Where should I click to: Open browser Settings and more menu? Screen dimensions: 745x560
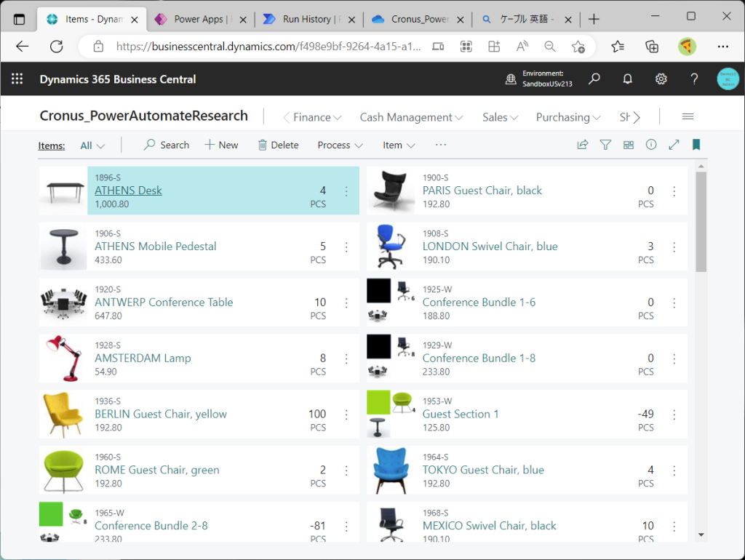[723, 47]
